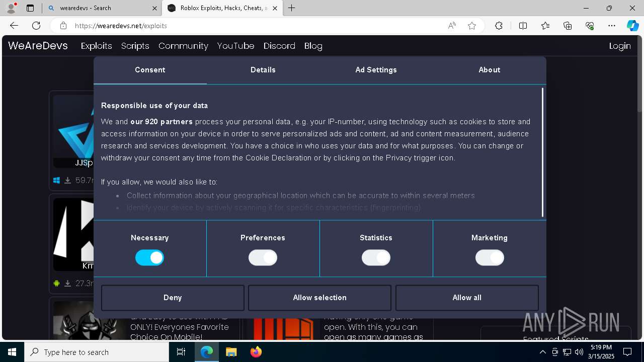This screenshot has height=362, width=644.
Task: Open Edge Settings and more menu
Action: click(612, 26)
